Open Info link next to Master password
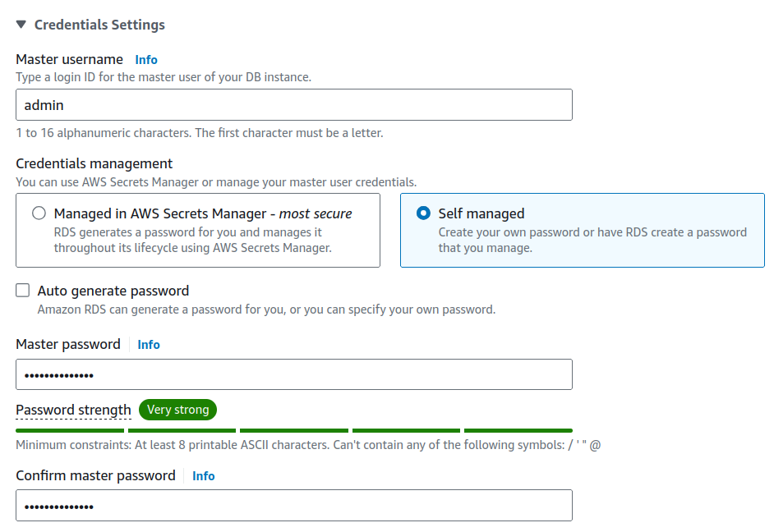This screenshot has width=774, height=532. [x=149, y=345]
